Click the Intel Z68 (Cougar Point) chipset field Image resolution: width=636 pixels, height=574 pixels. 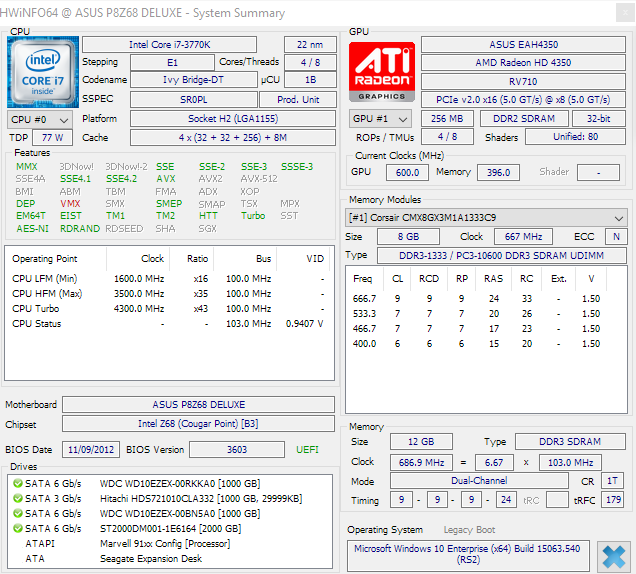pos(198,424)
